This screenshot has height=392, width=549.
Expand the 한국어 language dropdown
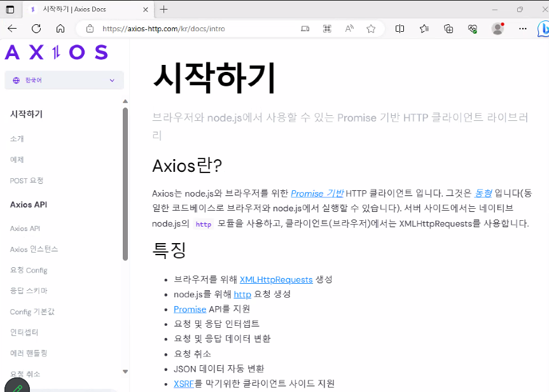pos(64,80)
